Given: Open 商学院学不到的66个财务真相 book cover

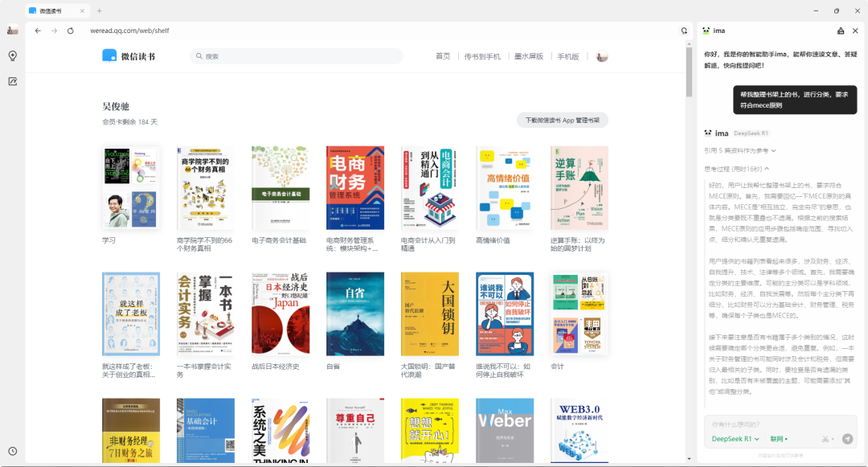Looking at the screenshot, I should (206, 188).
